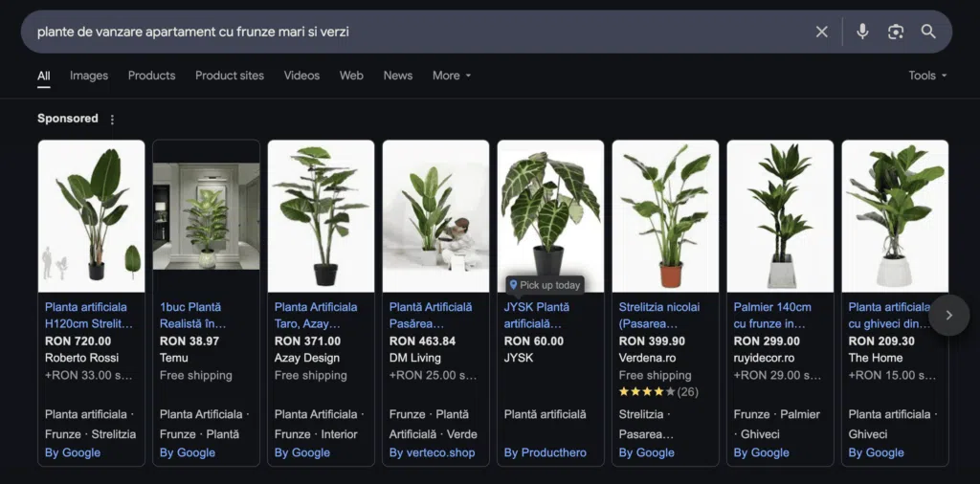This screenshot has width=980, height=484.
Task: Click the price 'RON 371.00'
Action: pos(307,341)
